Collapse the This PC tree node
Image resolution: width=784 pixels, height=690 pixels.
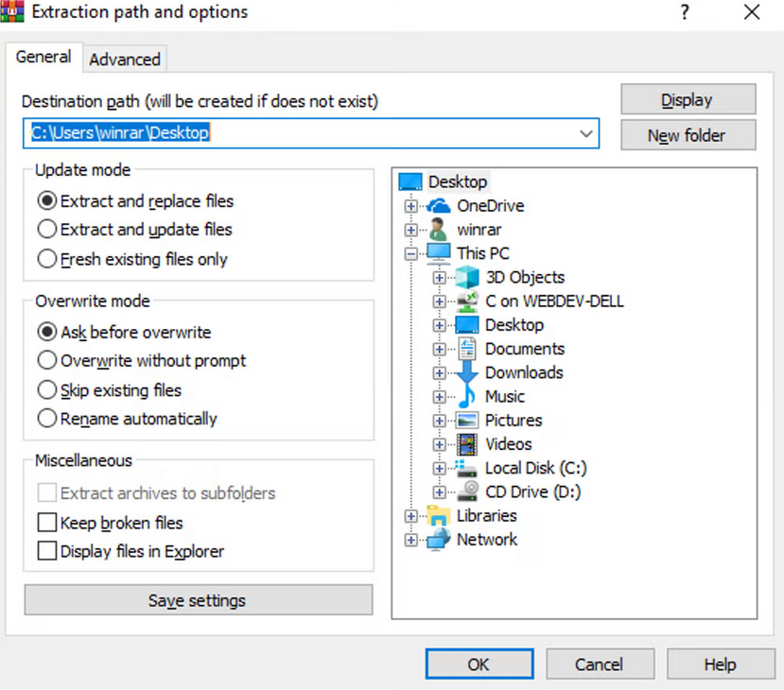(x=411, y=254)
